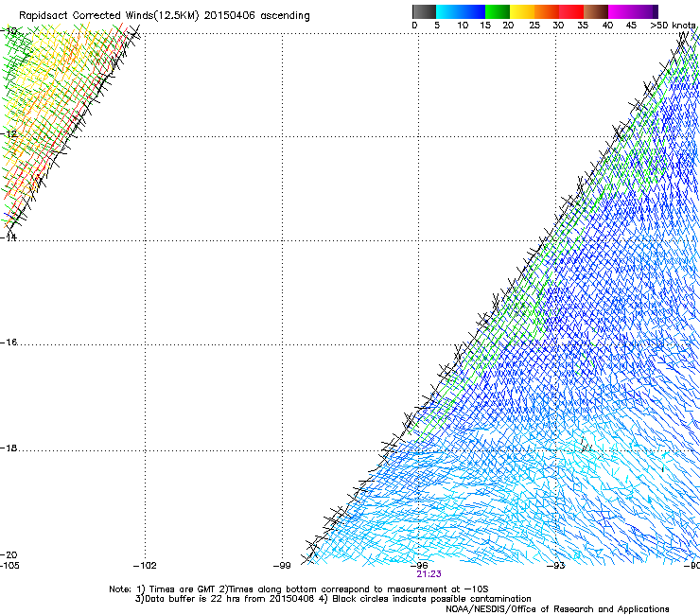The image size is (700, 615).
Task: Click the brown 35-40 knots legend segment
Action: point(596,11)
